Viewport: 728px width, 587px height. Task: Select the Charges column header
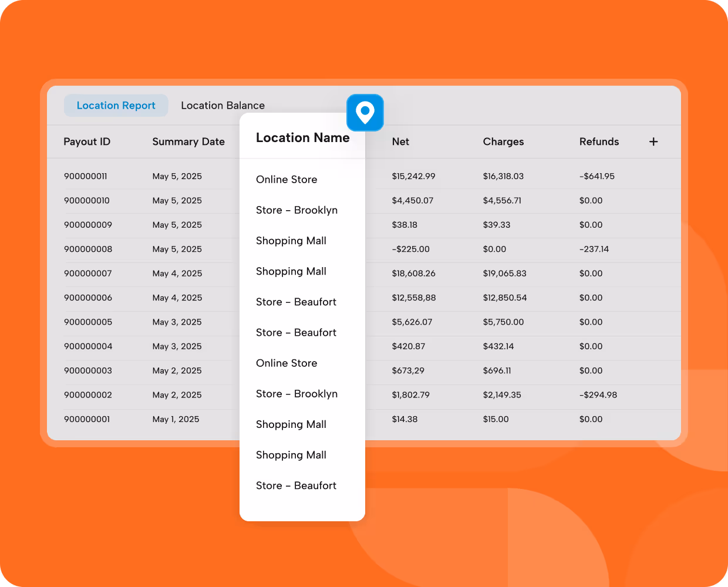(x=503, y=141)
